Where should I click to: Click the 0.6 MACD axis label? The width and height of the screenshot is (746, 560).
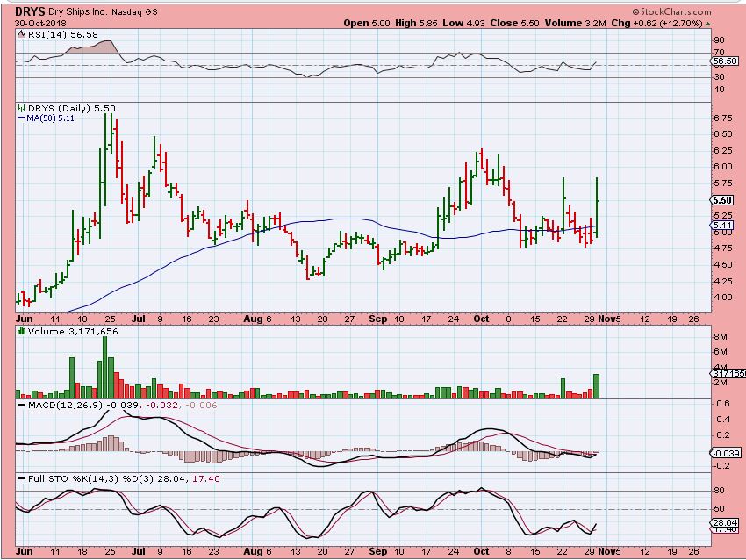pos(723,404)
